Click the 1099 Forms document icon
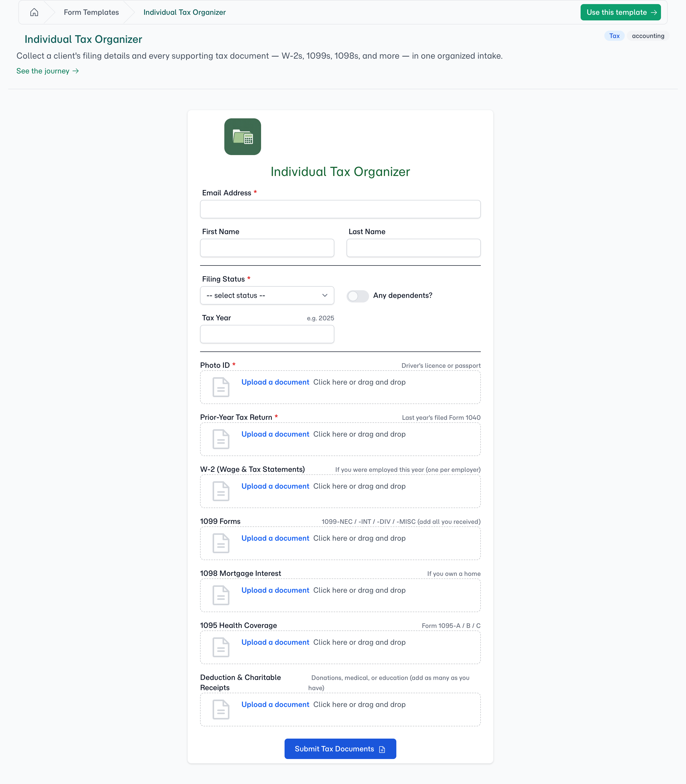686x784 pixels. (221, 543)
